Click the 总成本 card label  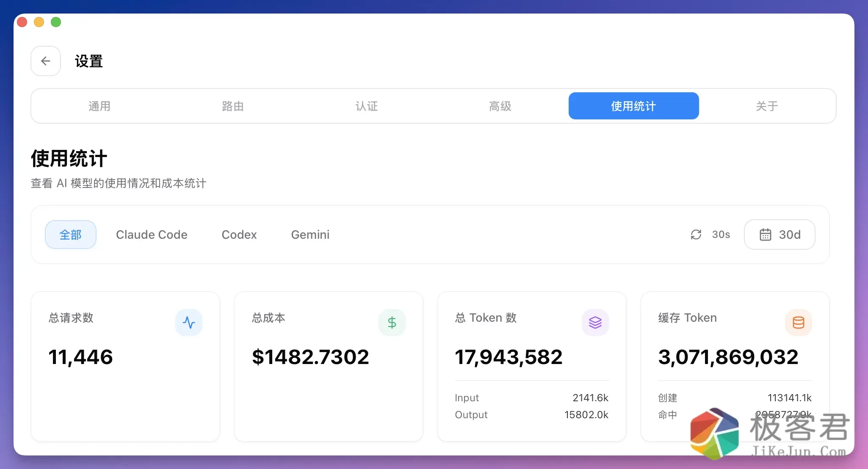coord(268,318)
